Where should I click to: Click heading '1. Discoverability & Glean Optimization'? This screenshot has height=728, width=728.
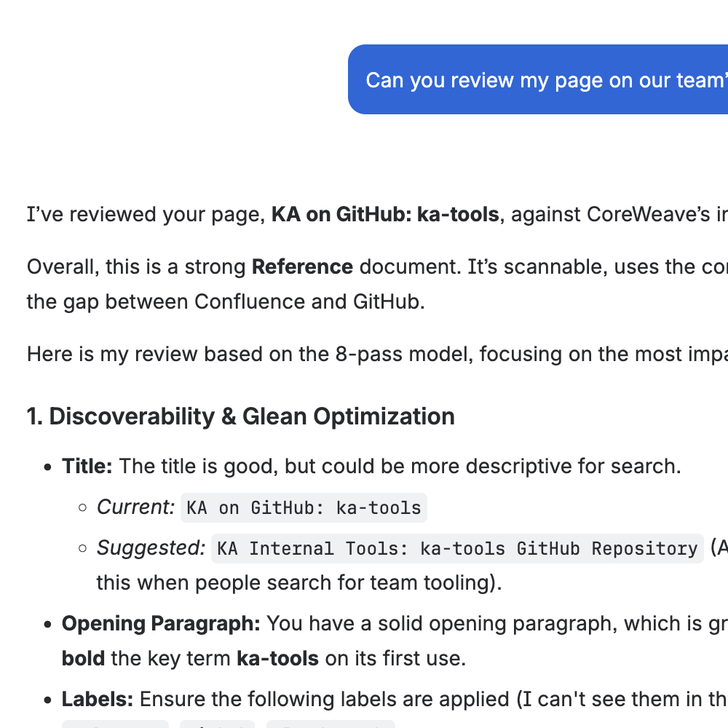(x=240, y=416)
